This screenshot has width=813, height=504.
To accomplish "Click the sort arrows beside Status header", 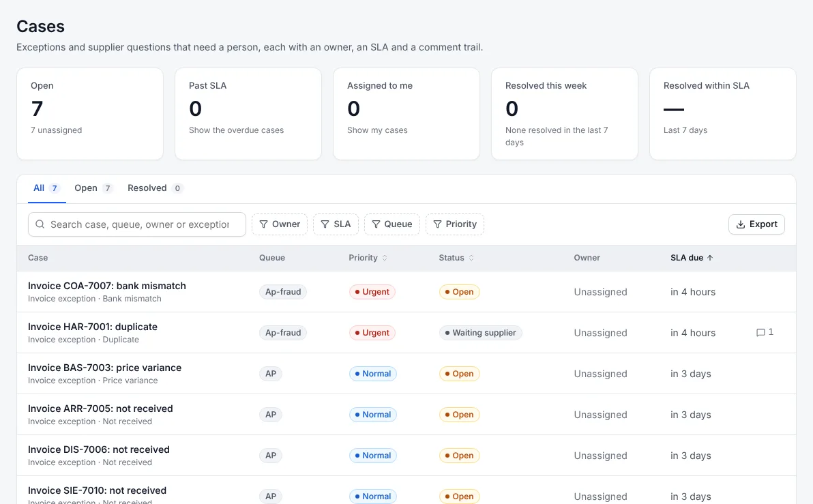I will tap(471, 258).
